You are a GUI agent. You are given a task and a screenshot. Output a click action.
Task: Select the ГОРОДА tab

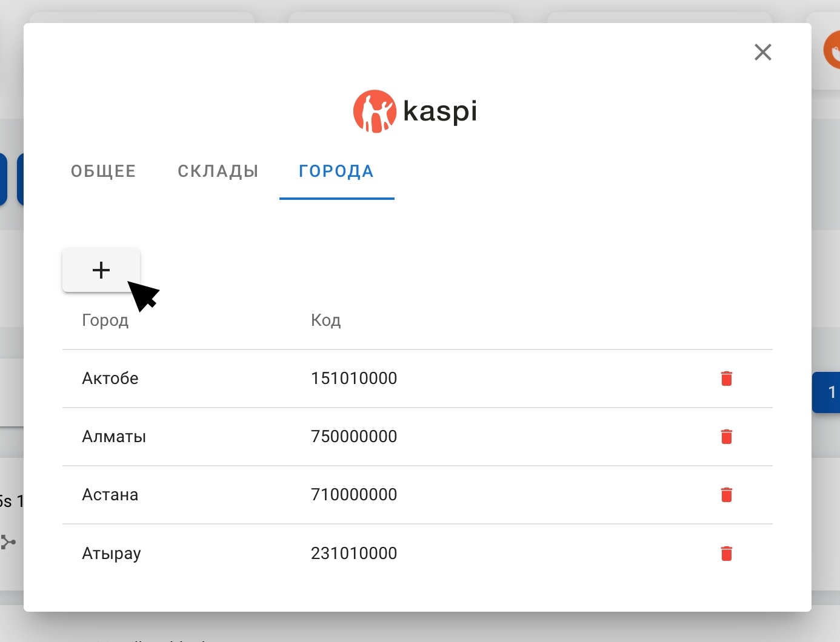pyautogui.click(x=336, y=171)
